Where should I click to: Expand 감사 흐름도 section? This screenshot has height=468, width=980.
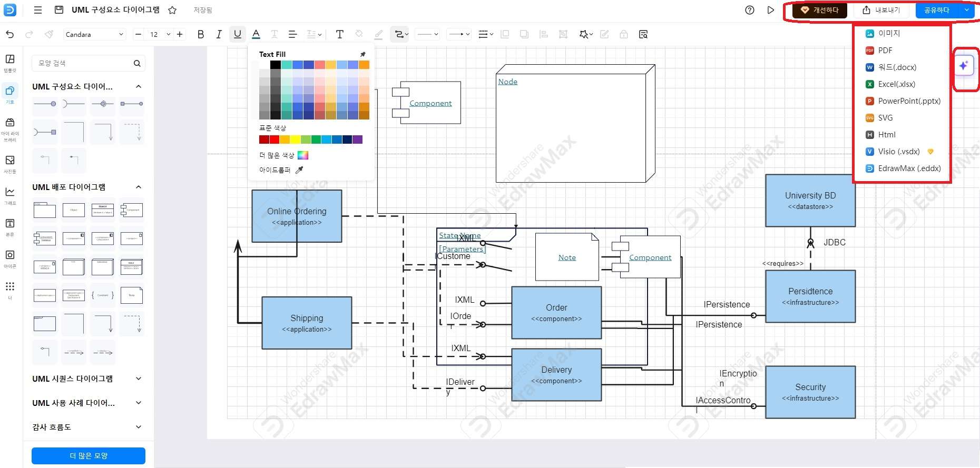[139, 427]
